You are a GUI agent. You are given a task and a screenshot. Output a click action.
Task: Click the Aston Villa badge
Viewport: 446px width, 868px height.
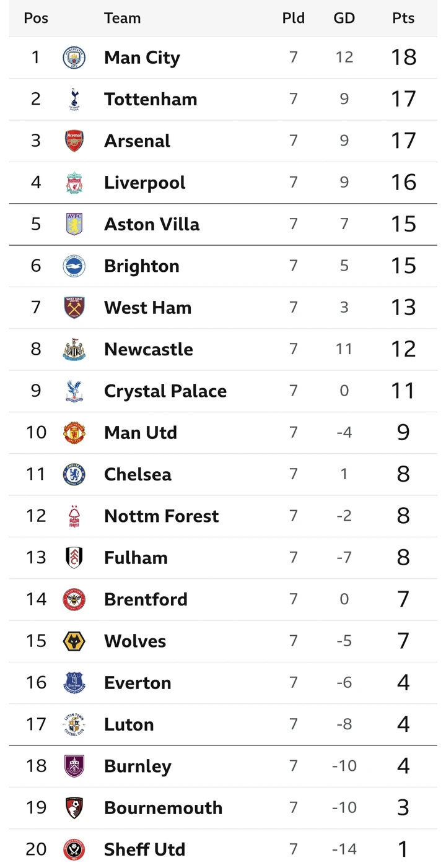tap(74, 224)
